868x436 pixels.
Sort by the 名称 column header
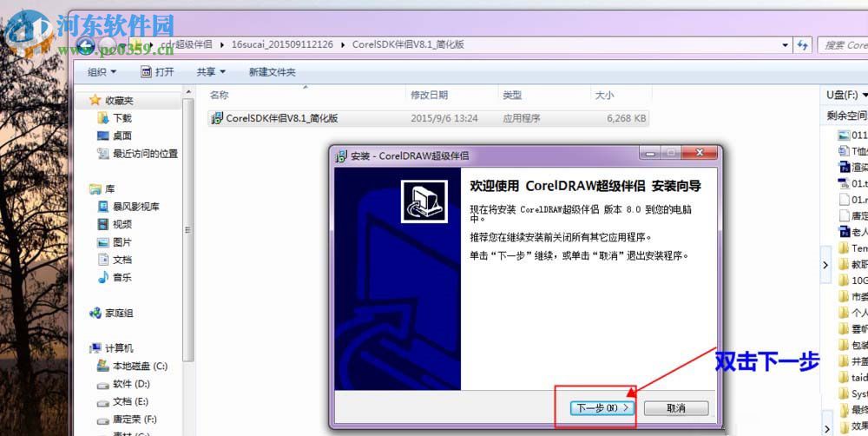coord(220,95)
